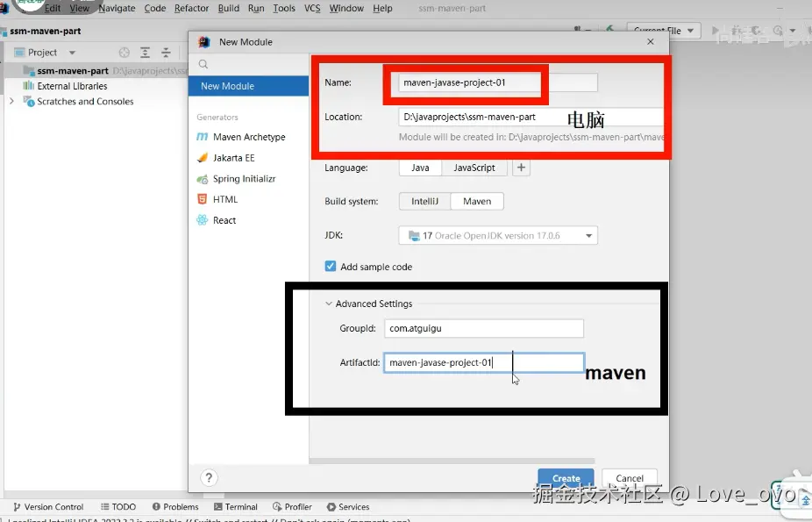Image resolution: width=812 pixels, height=522 pixels.
Task: Select External Libraries tree node
Action: pyautogui.click(x=72, y=86)
